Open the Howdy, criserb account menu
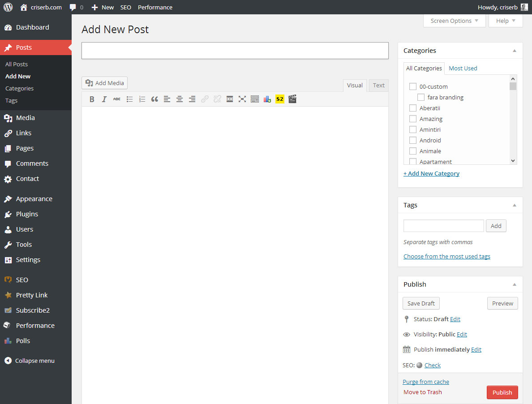The height and width of the screenshot is (404, 532). click(503, 7)
